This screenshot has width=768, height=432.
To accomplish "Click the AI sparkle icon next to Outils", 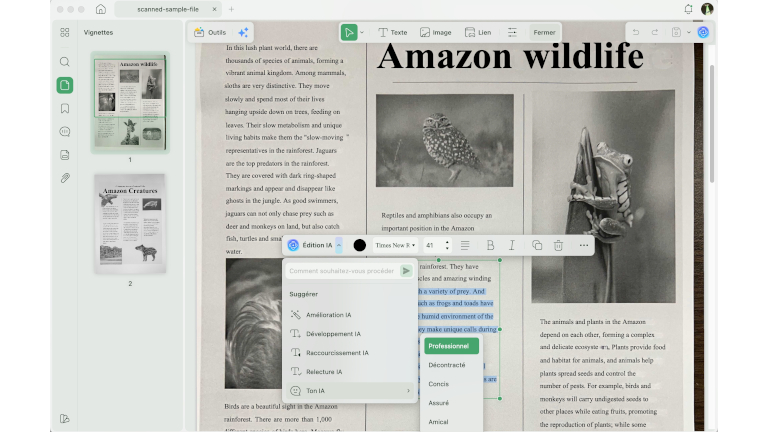I will tap(243, 32).
